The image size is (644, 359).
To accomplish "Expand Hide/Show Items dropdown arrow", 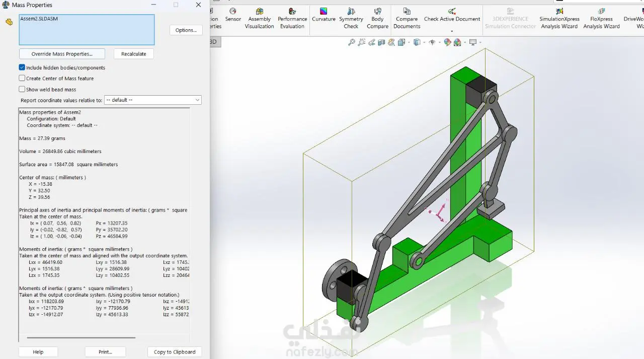I will (439, 42).
